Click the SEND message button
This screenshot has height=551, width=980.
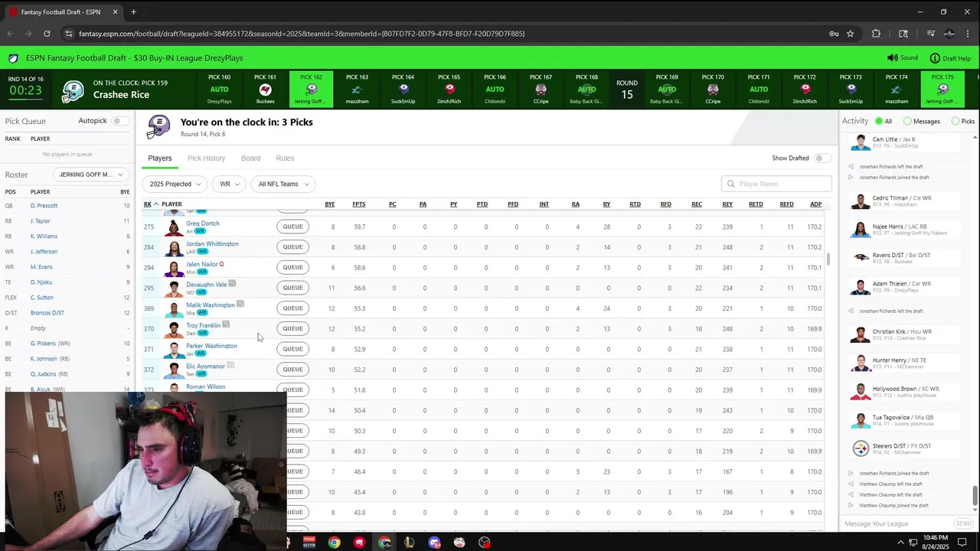[964, 523]
